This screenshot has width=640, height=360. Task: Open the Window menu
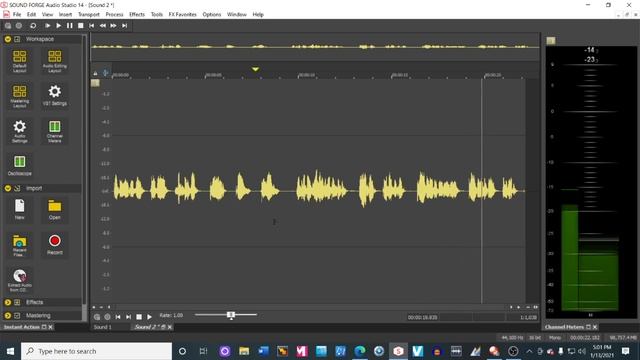(x=237, y=14)
